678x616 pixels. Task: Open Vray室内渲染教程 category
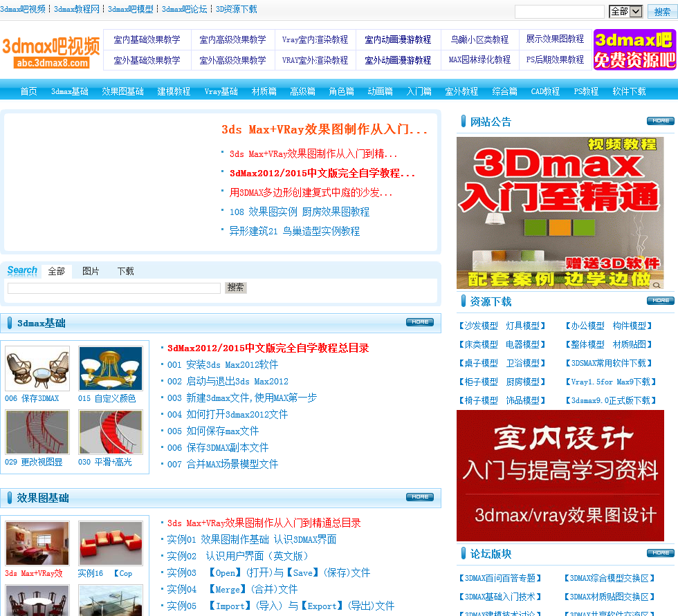pyautogui.click(x=315, y=39)
